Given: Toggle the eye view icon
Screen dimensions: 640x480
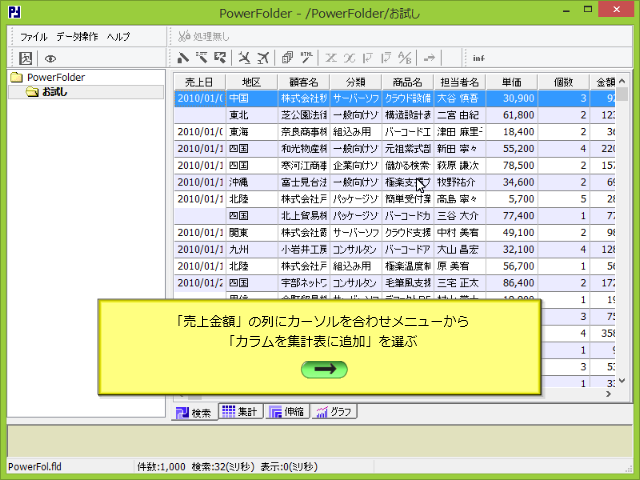Looking at the screenshot, I should [x=50, y=58].
